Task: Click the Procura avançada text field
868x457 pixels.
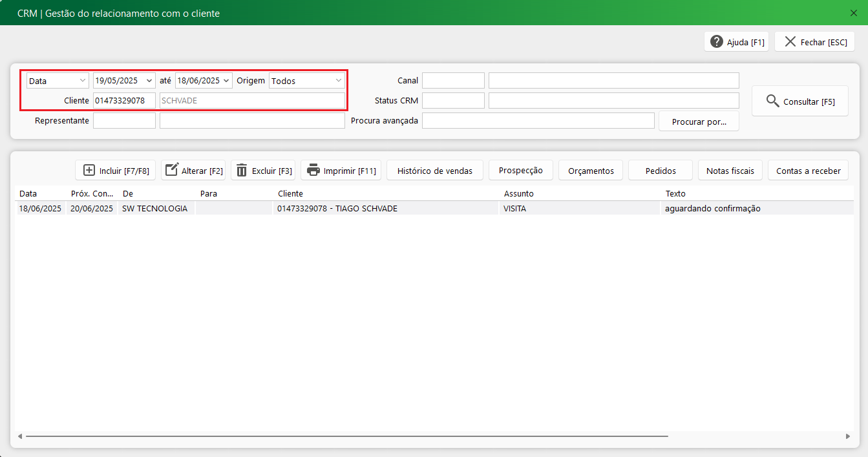Action: (538, 121)
